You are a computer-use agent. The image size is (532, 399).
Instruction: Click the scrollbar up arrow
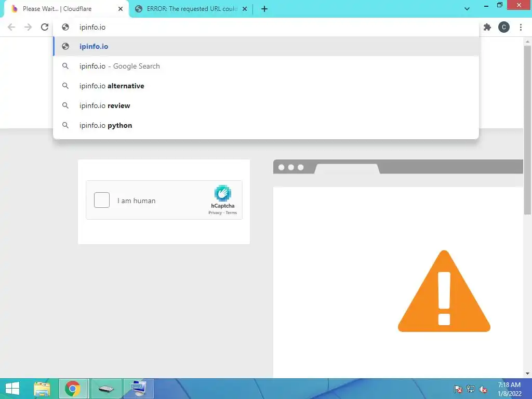(x=527, y=42)
